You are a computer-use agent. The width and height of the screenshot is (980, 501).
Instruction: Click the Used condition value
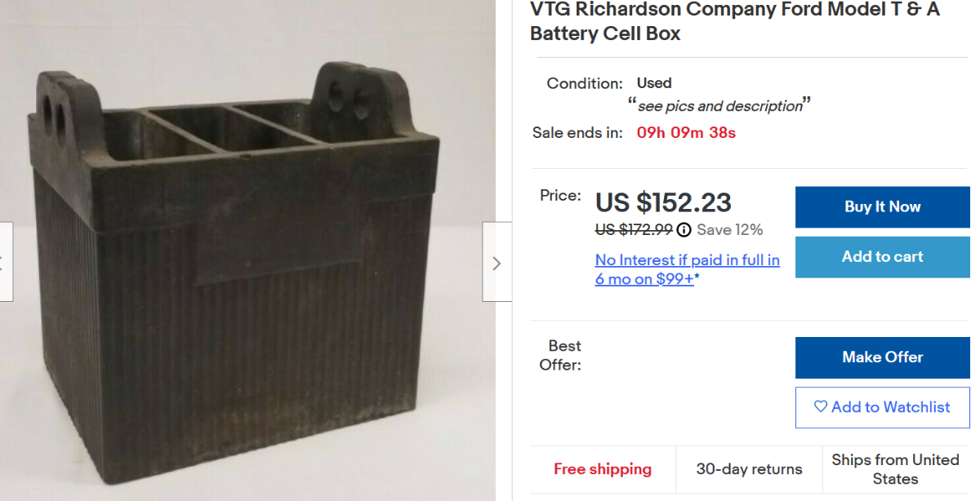coord(654,83)
